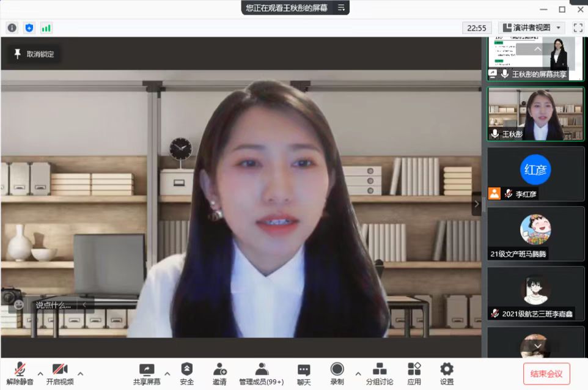Image resolution: width=588 pixels, height=390 pixels.
Task: Open the 演讲者视图 view dropdown
Action: pyautogui.click(x=531, y=28)
